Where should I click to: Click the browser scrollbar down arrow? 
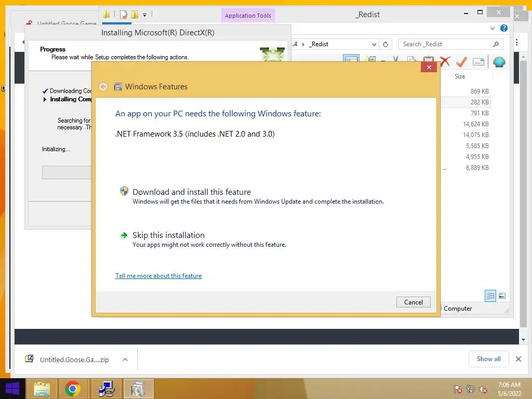[x=523, y=340]
